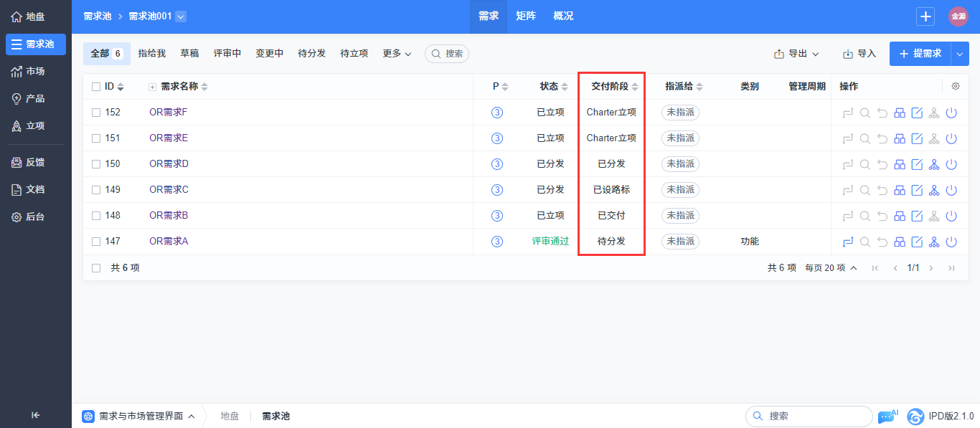Click the 搜索 field above the table

[x=447, y=54]
